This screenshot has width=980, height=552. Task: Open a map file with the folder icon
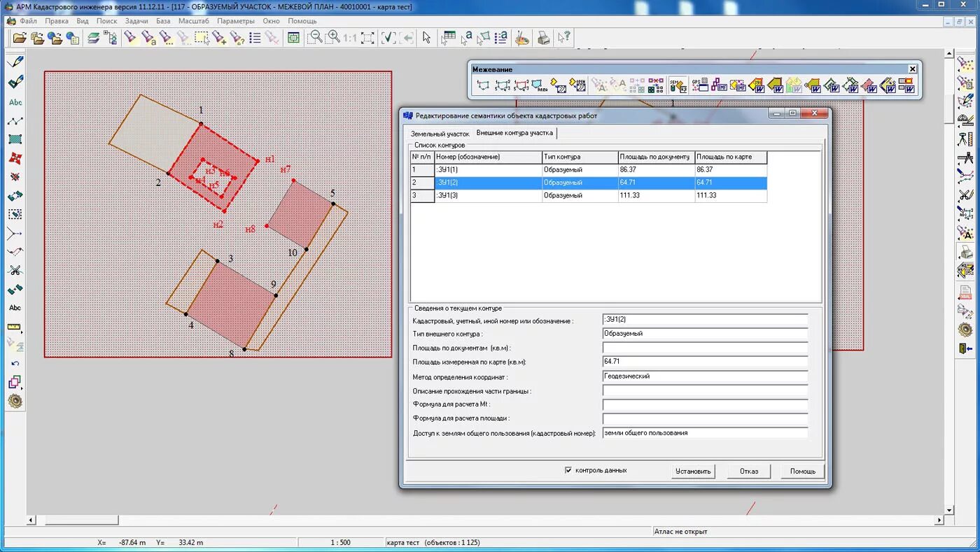click(20, 38)
